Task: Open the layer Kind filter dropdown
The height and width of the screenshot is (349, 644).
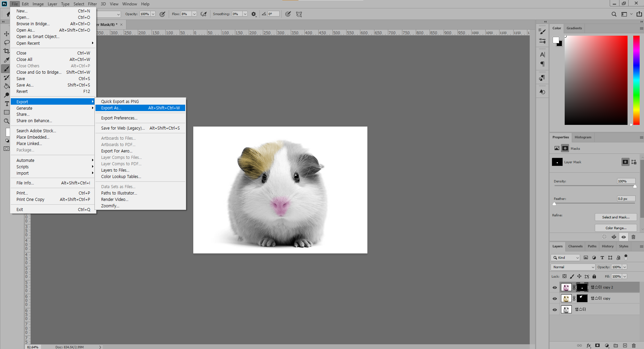Action: pyautogui.click(x=565, y=257)
